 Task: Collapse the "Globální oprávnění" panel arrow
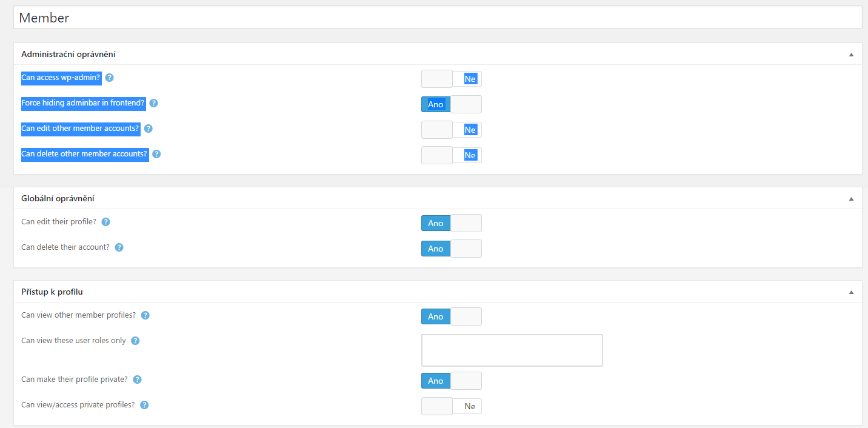[851, 199]
